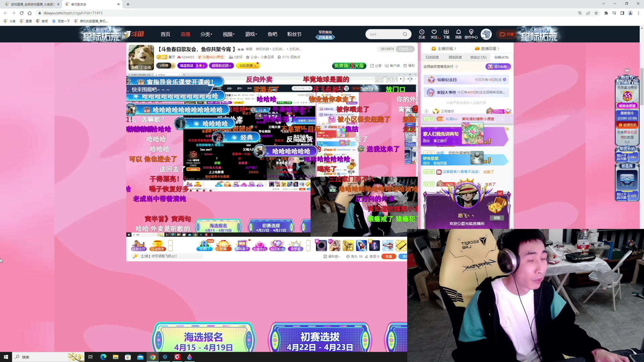
Task: Open the 粉丝节 navigation item
Action: (294, 34)
